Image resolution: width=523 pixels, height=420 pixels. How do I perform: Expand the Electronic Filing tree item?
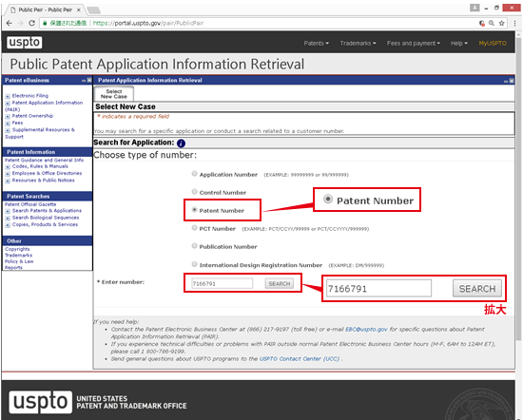click(x=8, y=96)
